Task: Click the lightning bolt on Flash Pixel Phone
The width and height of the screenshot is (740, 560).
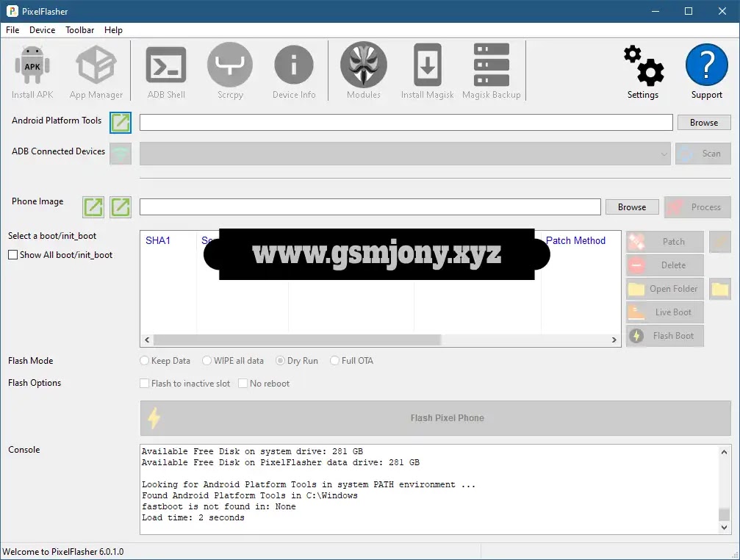Action: 154,418
